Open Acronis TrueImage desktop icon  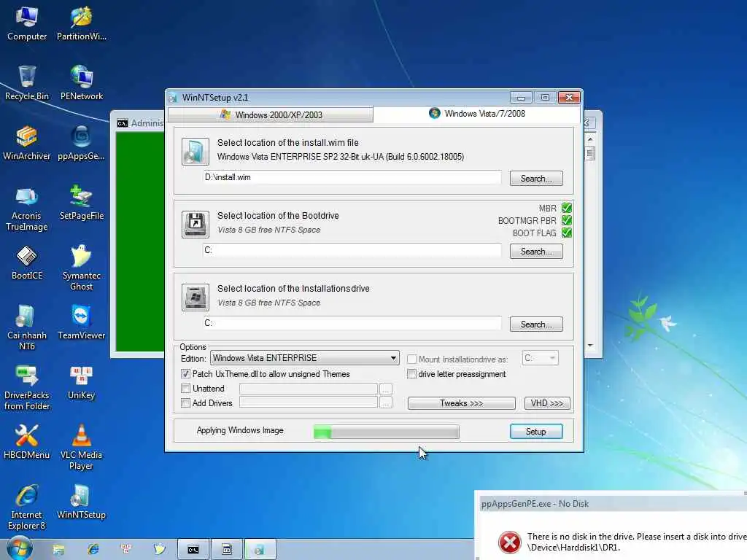[x=27, y=209]
